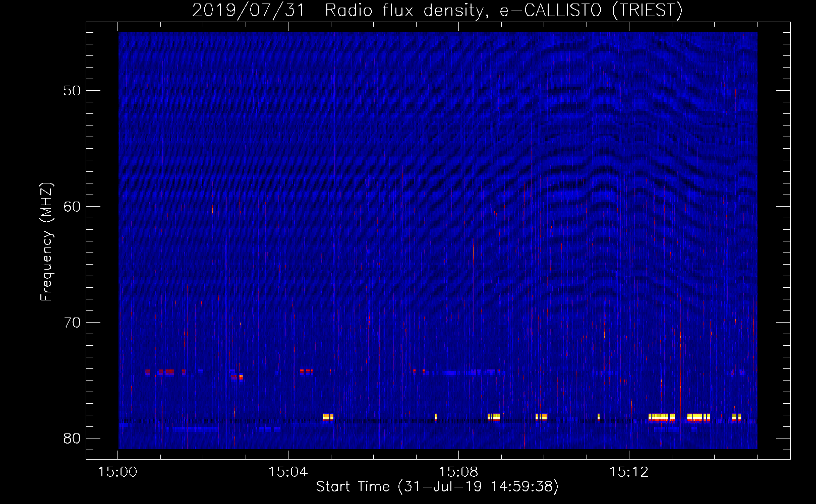Viewport: 816px width, 504px height.
Task: Select the frequency tick label '50'
Action: [72, 91]
